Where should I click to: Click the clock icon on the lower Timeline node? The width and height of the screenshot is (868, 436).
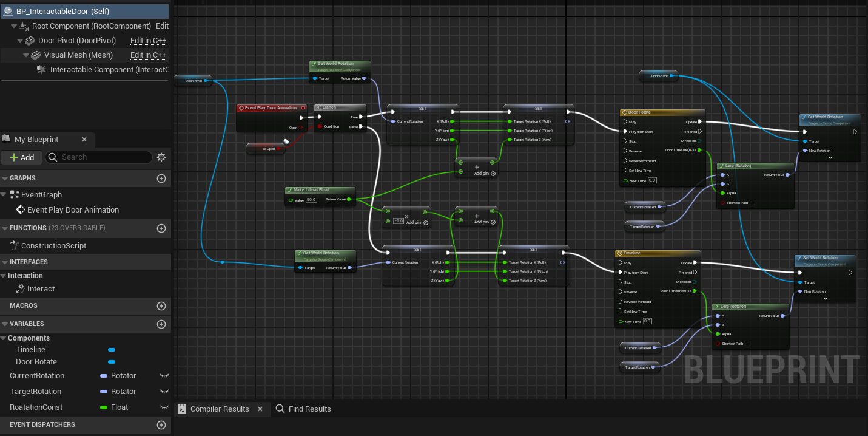(x=619, y=253)
